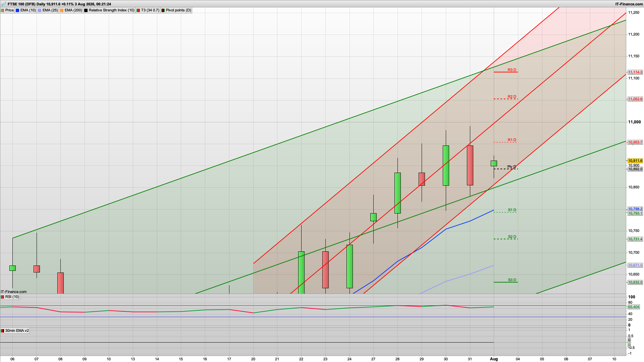Click the Aug label on the date axis

coord(494,359)
